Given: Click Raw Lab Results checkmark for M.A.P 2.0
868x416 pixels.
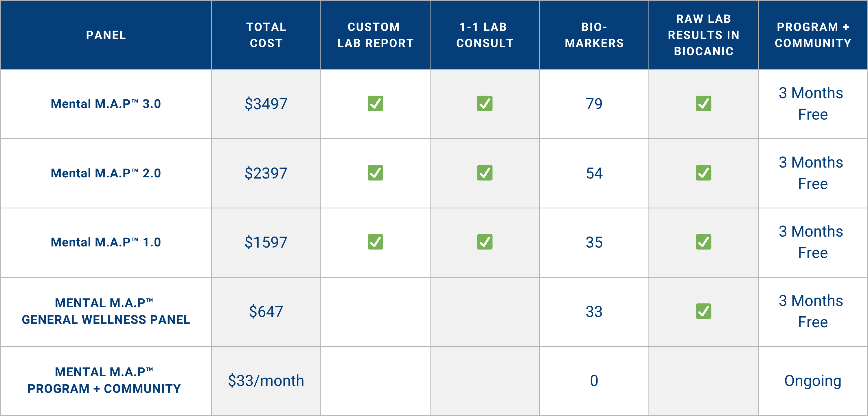Looking at the screenshot, I should [x=703, y=173].
